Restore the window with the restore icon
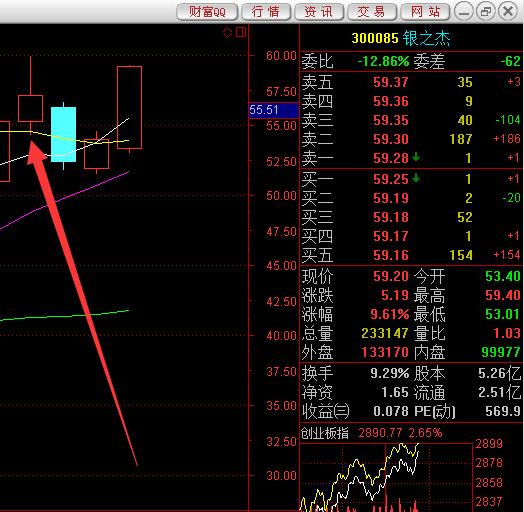 point(486,12)
